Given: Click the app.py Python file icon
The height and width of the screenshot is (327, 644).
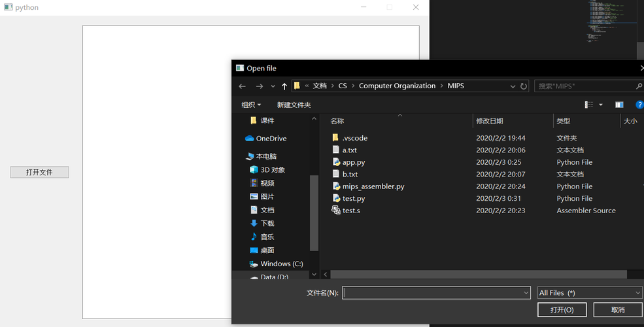Looking at the screenshot, I should [336, 162].
